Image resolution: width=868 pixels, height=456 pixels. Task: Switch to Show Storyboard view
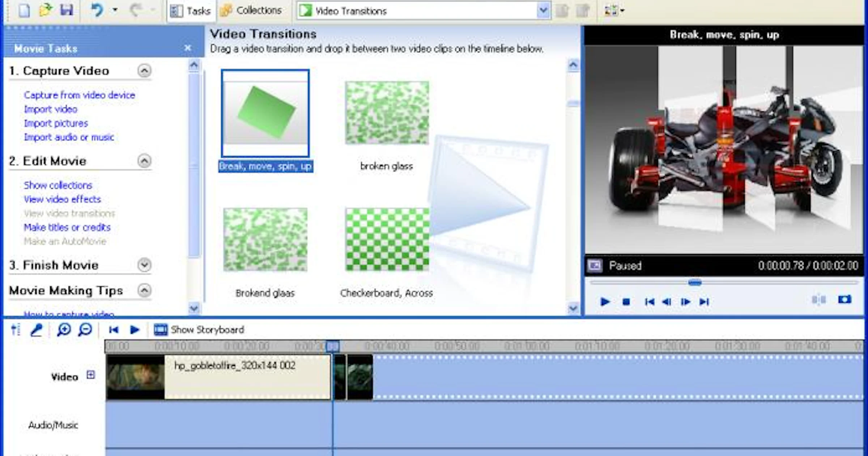(x=199, y=330)
